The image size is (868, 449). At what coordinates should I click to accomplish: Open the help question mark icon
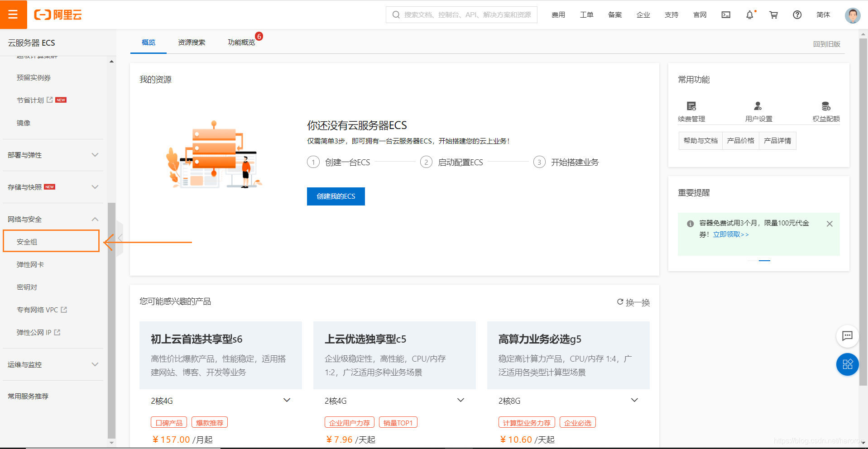(x=797, y=15)
